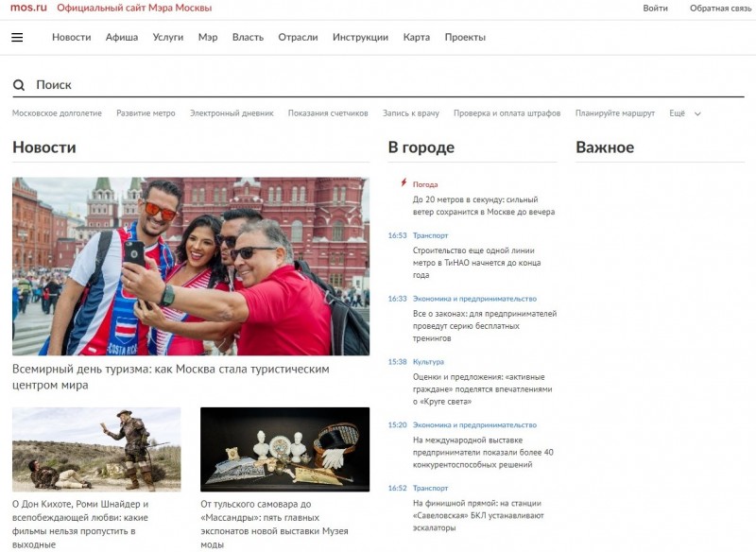This screenshot has width=756, height=552.
Task: Open the Все о законах news item
Action: click(485, 326)
